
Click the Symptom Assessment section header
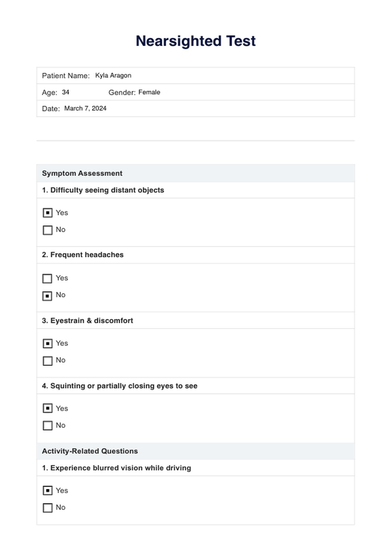82,174
